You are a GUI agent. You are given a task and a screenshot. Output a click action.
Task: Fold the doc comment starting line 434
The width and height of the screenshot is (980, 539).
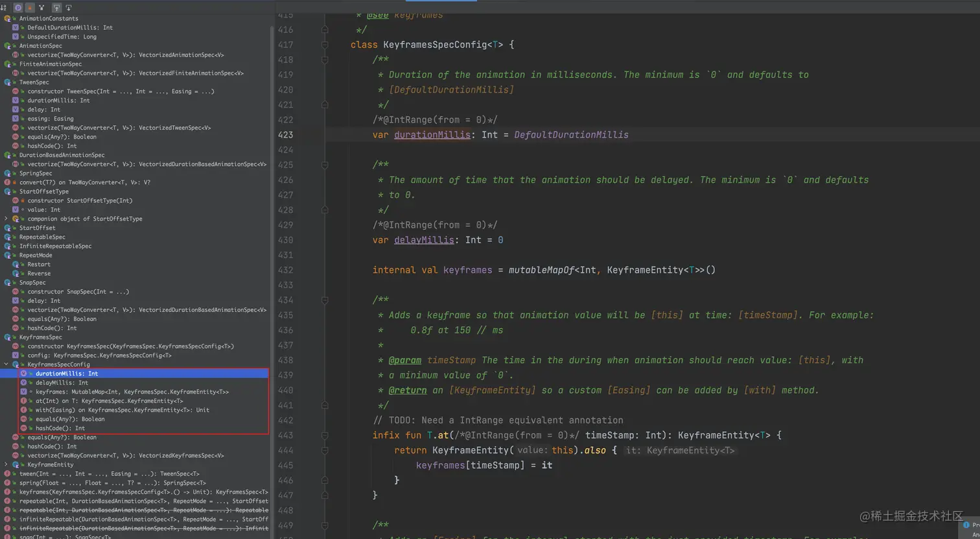click(x=325, y=300)
